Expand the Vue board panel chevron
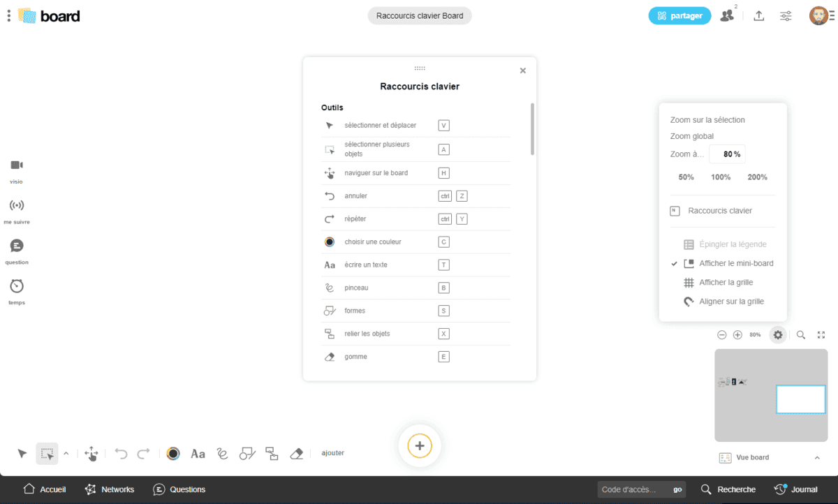 pos(817,458)
